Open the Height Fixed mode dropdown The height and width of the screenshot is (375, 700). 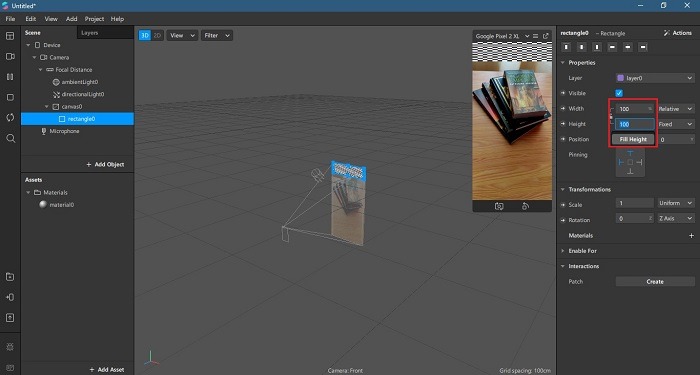[x=675, y=124]
